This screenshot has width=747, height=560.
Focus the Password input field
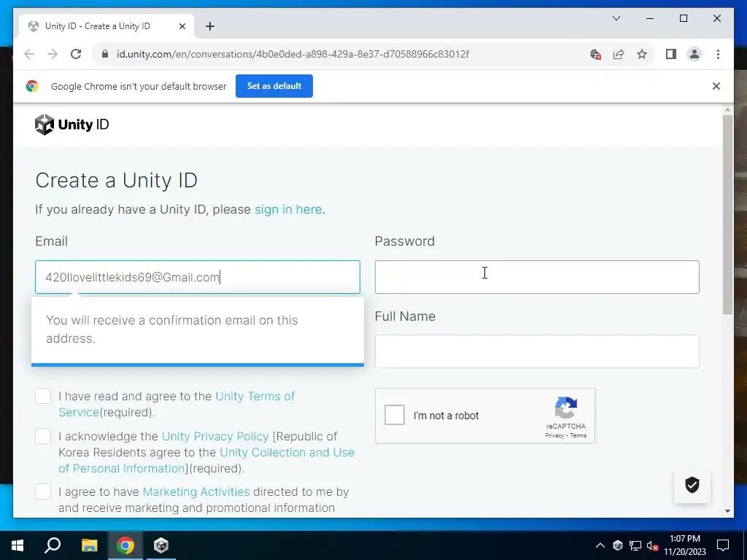coord(537,277)
